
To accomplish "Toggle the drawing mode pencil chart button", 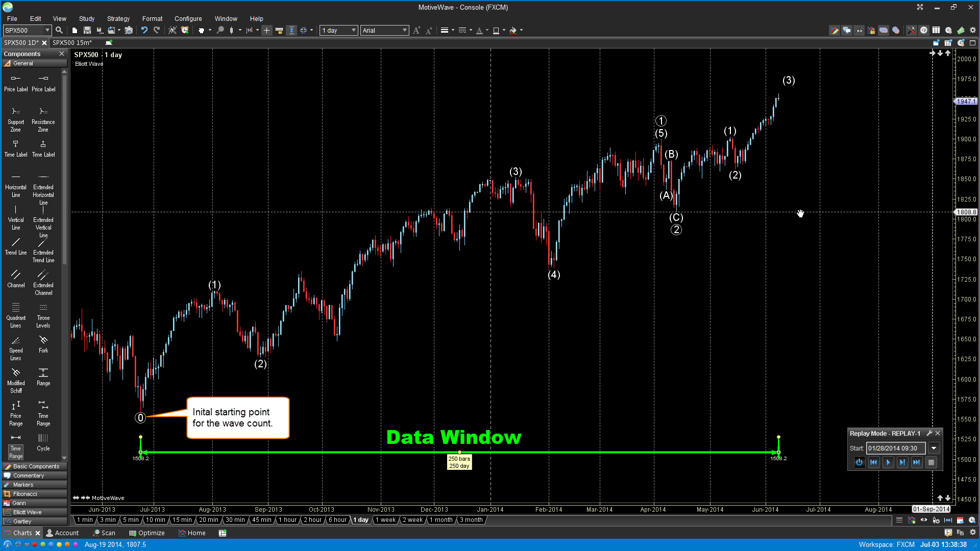I will pos(835,30).
